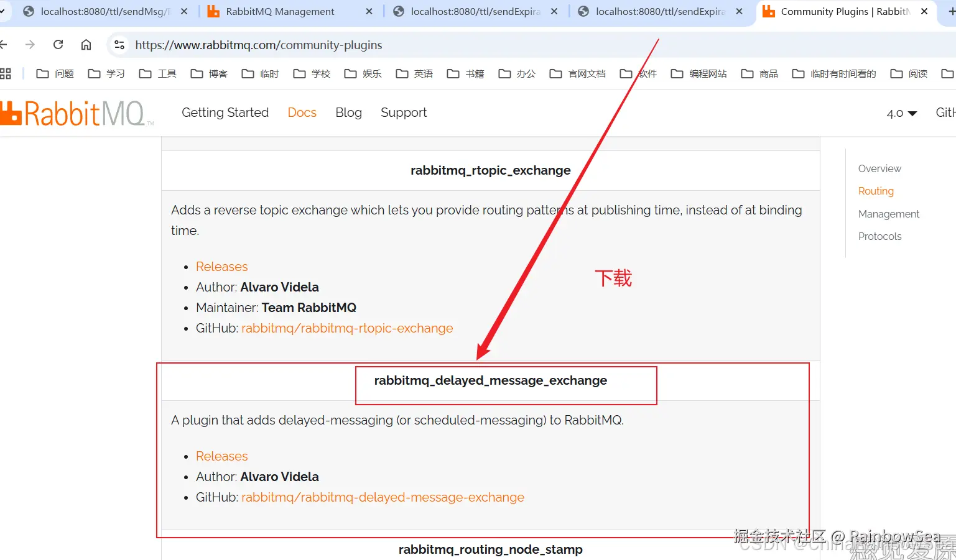Open the 英语 bookmark folder
This screenshot has height=560, width=956.
pyautogui.click(x=414, y=73)
